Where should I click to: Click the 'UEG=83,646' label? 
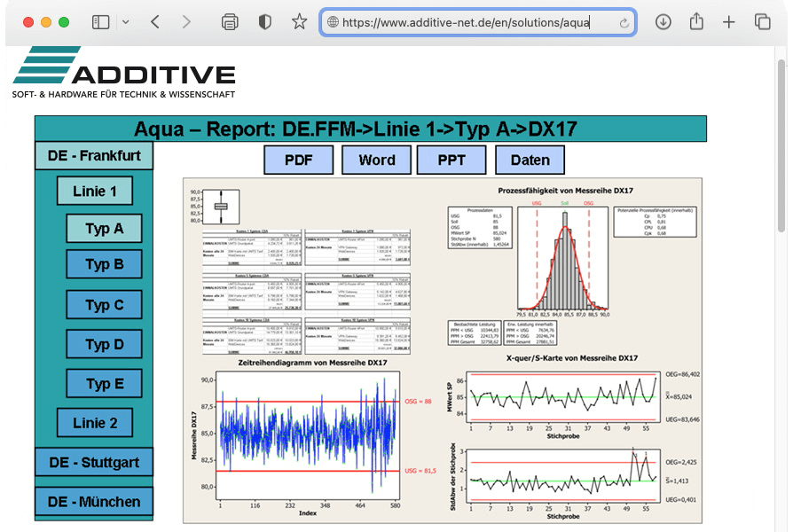click(x=683, y=419)
